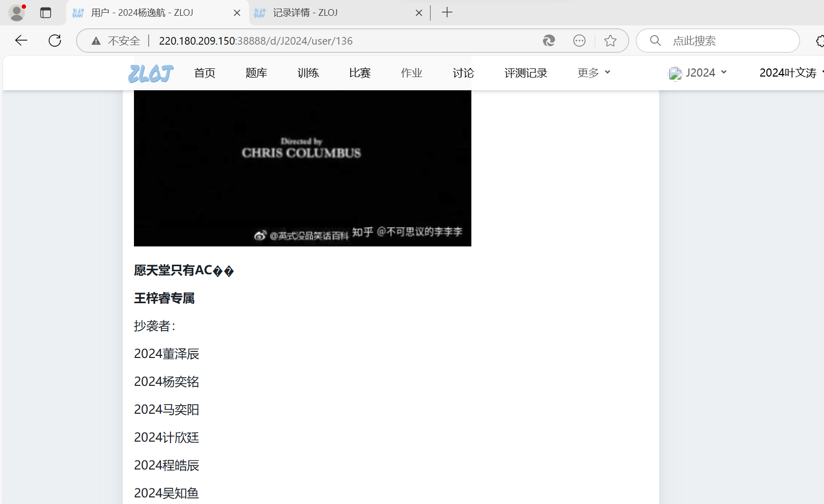824x504 pixels.
Task: Click the name 2024杨奕铭
Action: click(x=166, y=382)
